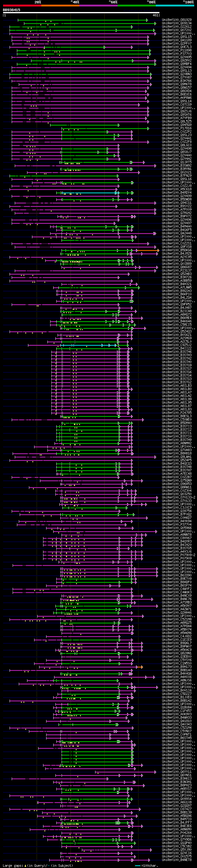Viewport: 197px width, 868px height.
Task: Select the UniRef100_Q9SL23 label
Action: [177, 135]
